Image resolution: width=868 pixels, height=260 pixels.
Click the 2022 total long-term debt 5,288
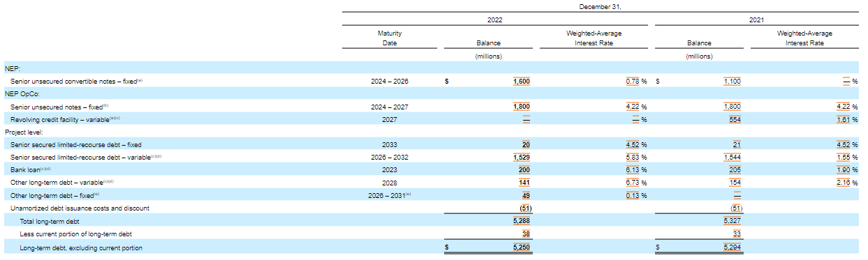point(522,221)
